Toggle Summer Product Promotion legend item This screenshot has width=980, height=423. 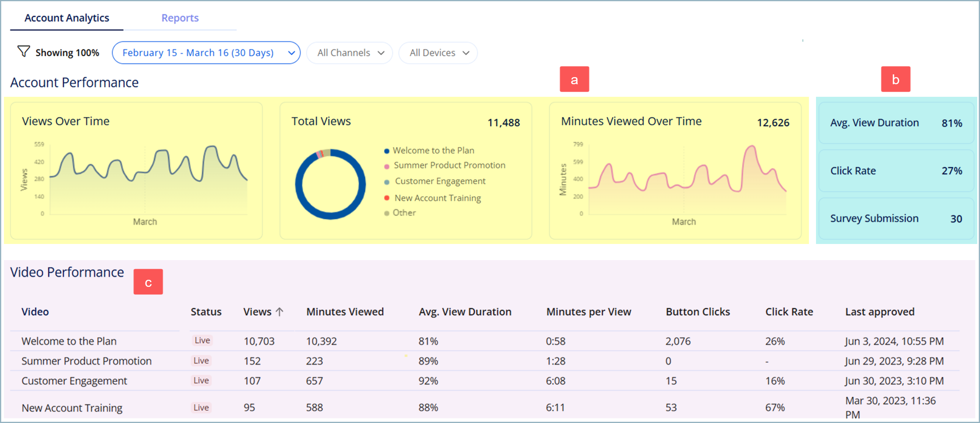tap(449, 166)
